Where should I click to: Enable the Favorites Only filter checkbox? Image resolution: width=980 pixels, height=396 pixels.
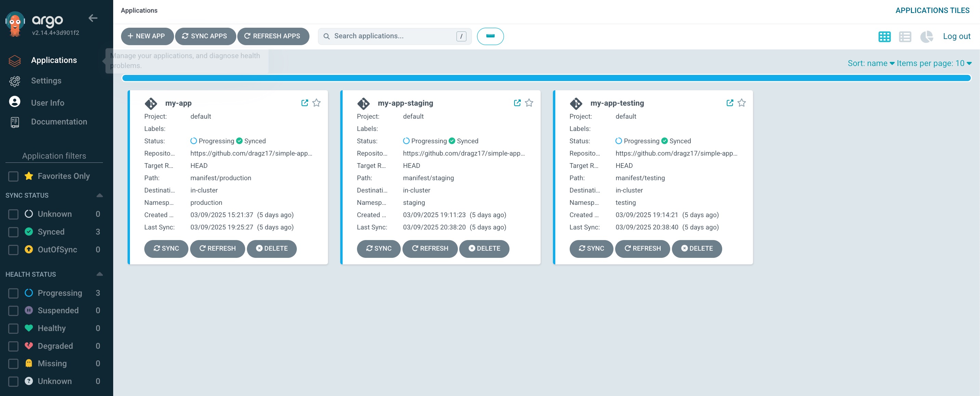(x=13, y=176)
